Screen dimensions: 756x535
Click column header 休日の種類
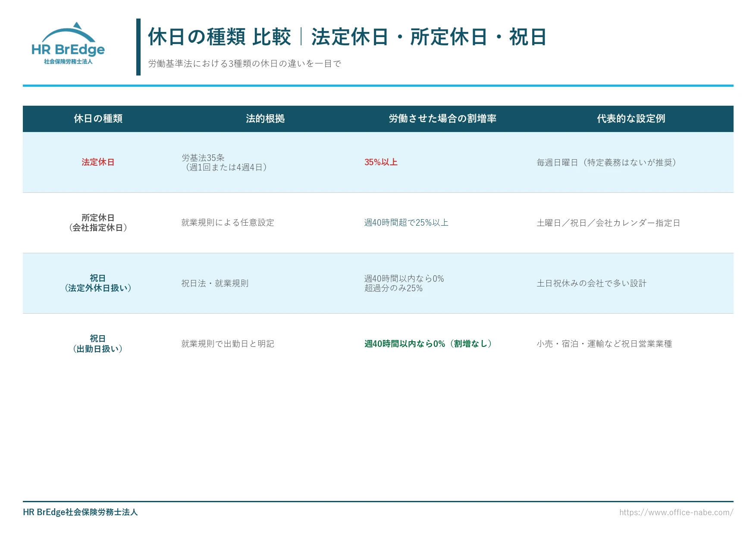pyautogui.click(x=98, y=119)
